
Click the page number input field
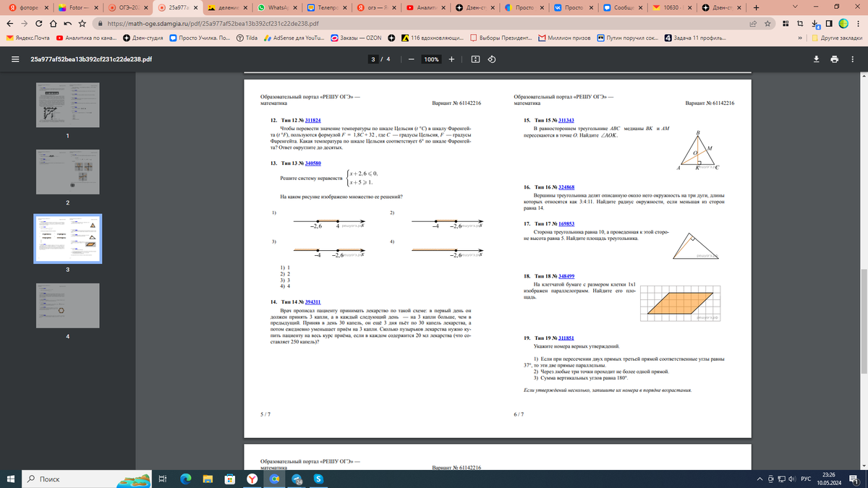click(x=373, y=59)
